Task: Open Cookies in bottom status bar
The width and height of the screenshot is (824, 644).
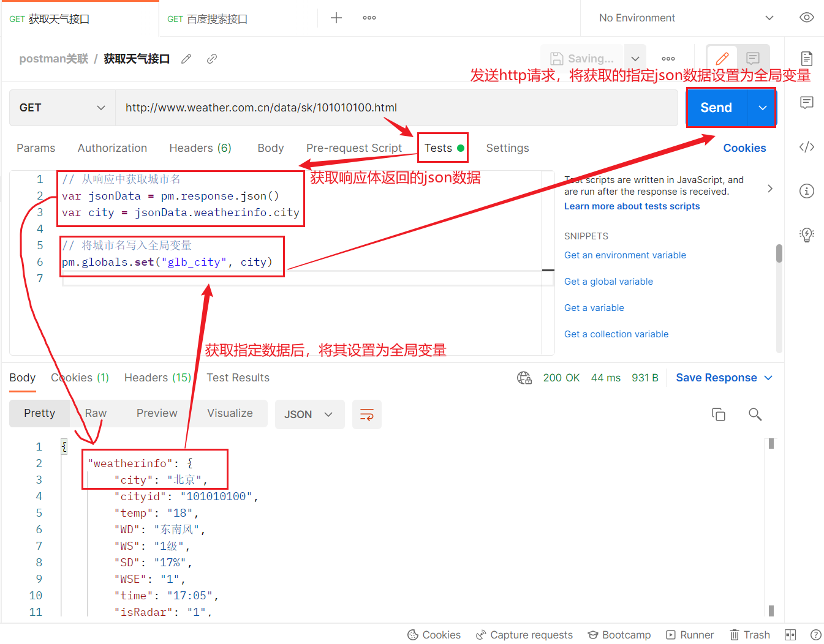Action: 434,635
